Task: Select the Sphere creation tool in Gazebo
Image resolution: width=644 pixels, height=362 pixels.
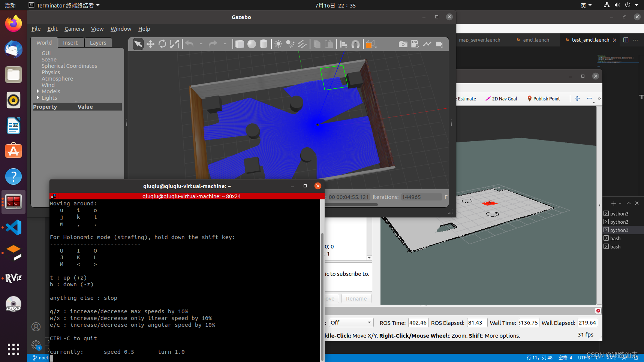Action: [252, 44]
